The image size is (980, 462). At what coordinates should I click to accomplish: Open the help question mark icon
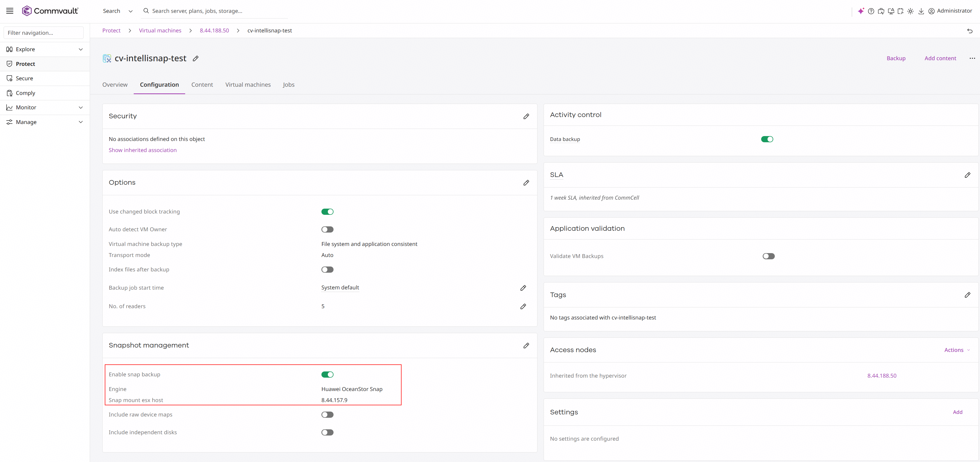coord(871,11)
